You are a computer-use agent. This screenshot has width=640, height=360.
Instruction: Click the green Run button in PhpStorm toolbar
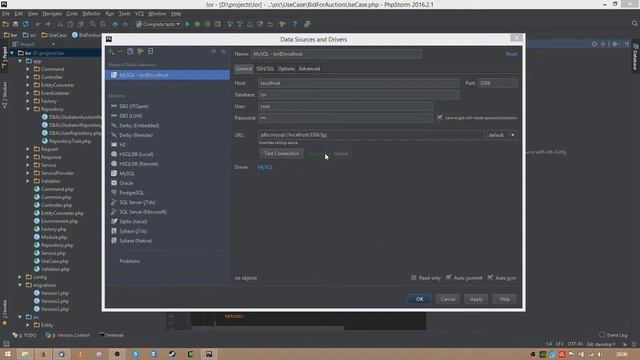point(187,24)
